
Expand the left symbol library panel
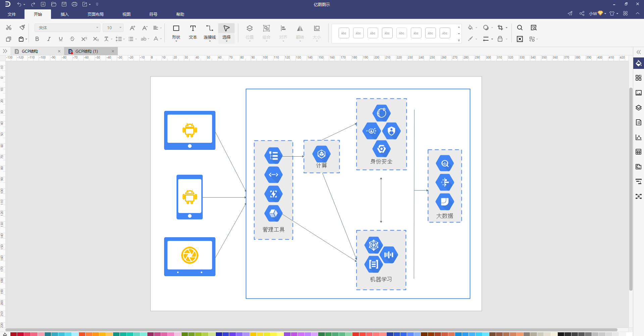(x=5, y=51)
